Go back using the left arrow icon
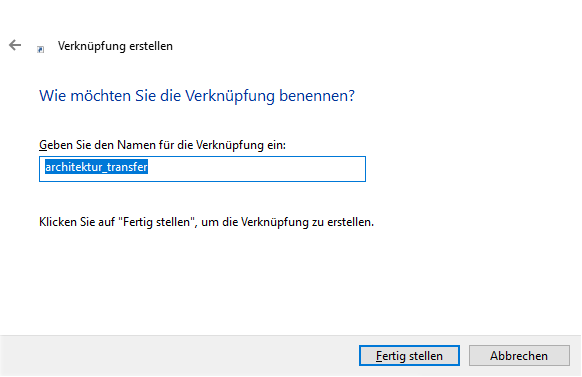Image resolution: width=582 pixels, height=377 pixels. click(15, 45)
